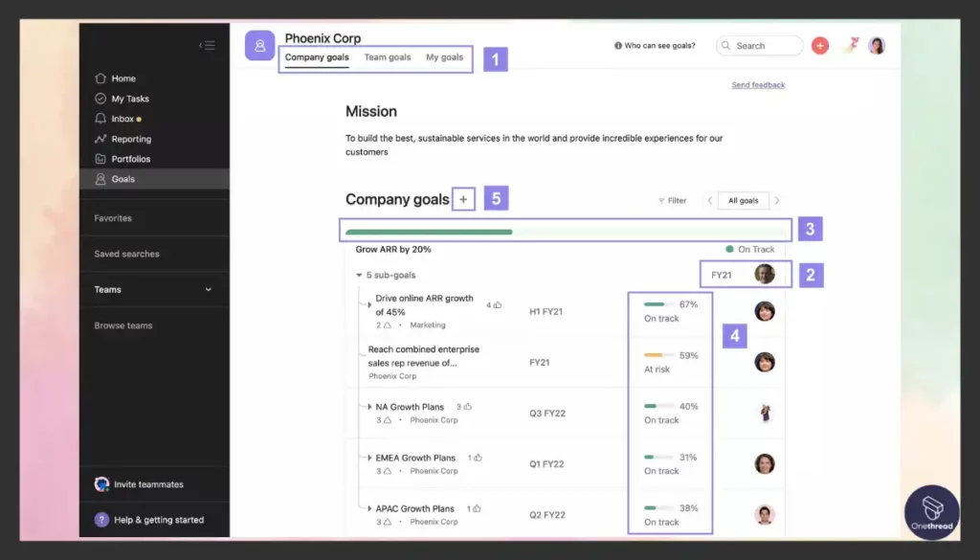980x560 pixels.
Task: Click owner avatar for APAC Growth Plans
Action: (765, 514)
